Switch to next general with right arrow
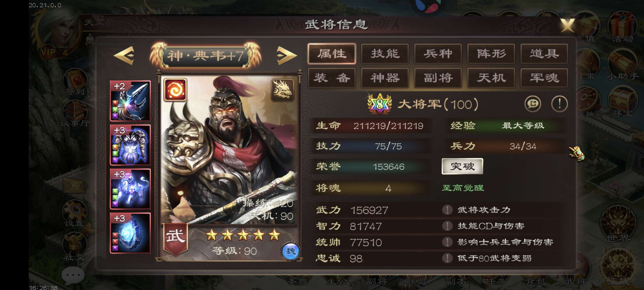 click(287, 55)
